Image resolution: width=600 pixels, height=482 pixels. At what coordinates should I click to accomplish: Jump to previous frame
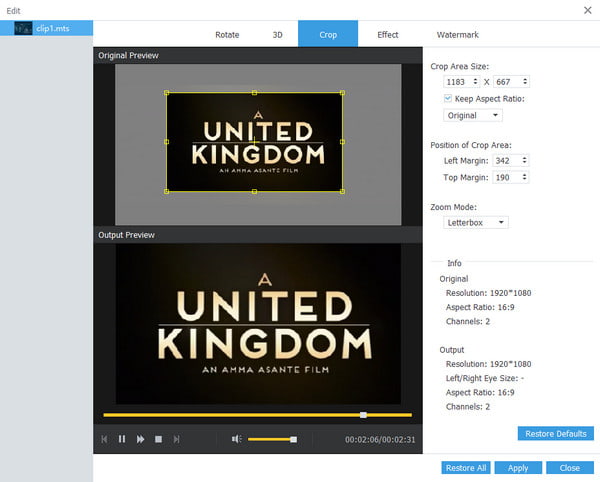[104, 439]
